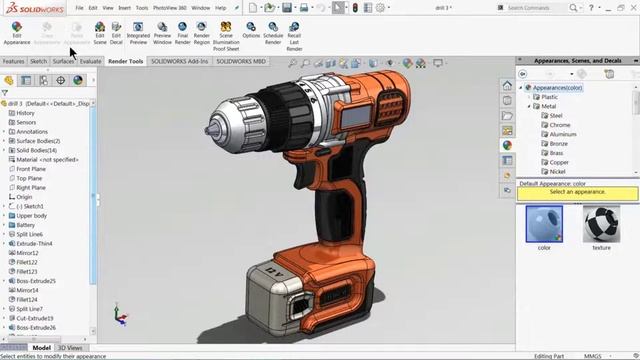Expand the Annotations node
The width and height of the screenshot is (640, 360).
click(x=4, y=132)
